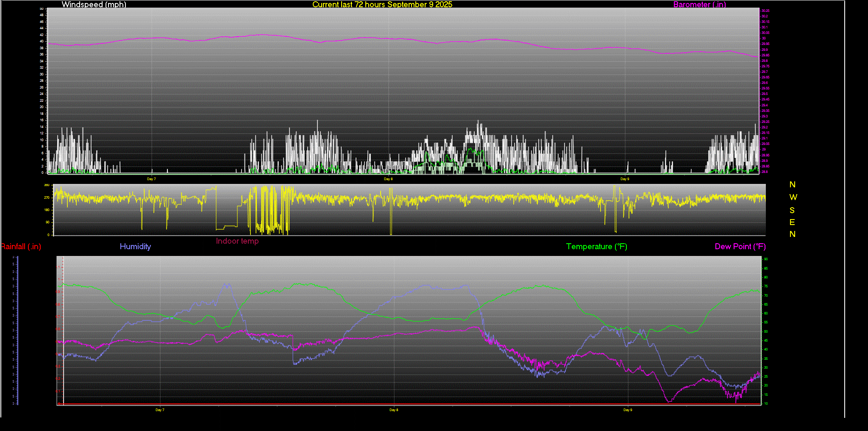The image size is (868, 431).
Task: Click the '22' tick on the windspeed axis
Action: (42, 100)
